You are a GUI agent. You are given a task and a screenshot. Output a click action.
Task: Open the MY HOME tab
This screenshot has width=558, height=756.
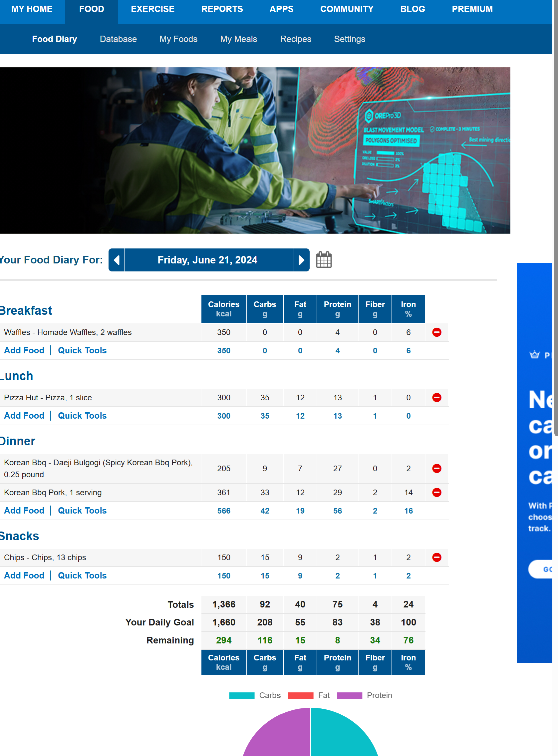coord(32,9)
